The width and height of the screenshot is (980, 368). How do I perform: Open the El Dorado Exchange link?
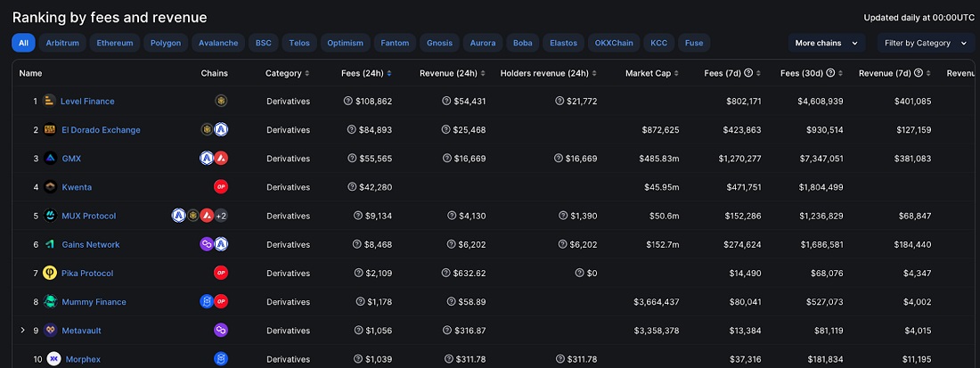[102, 130]
